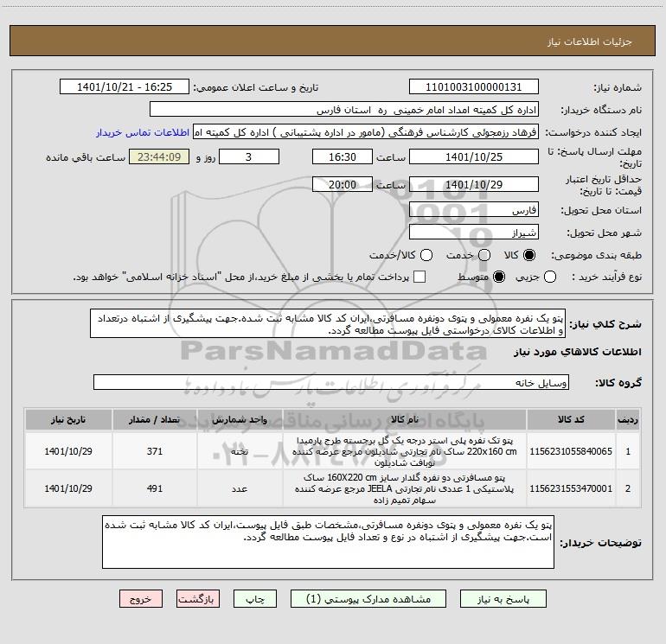
Task: Click the quantity cell 491
Action: coord(155,488)
